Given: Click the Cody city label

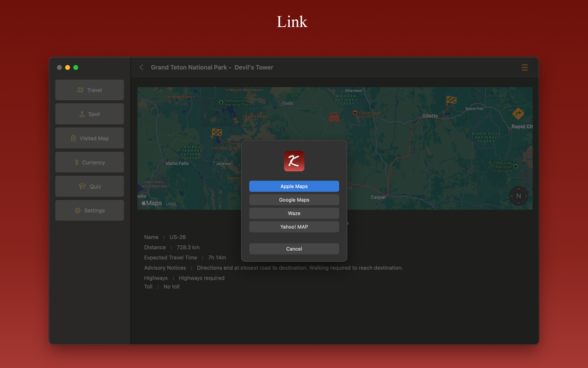Looking at the screenshot, I should [287, 103].
